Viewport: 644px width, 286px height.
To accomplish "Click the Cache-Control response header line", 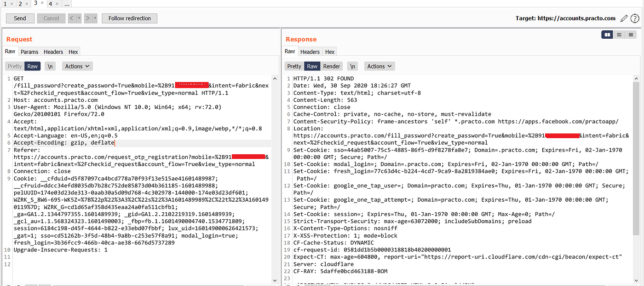I will click(x=392, y=114).
